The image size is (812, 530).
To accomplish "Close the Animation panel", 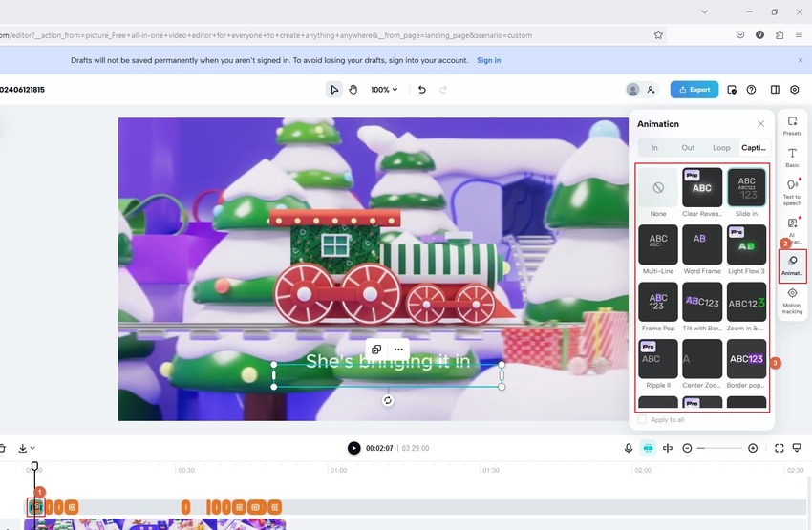I will (760, 124).
